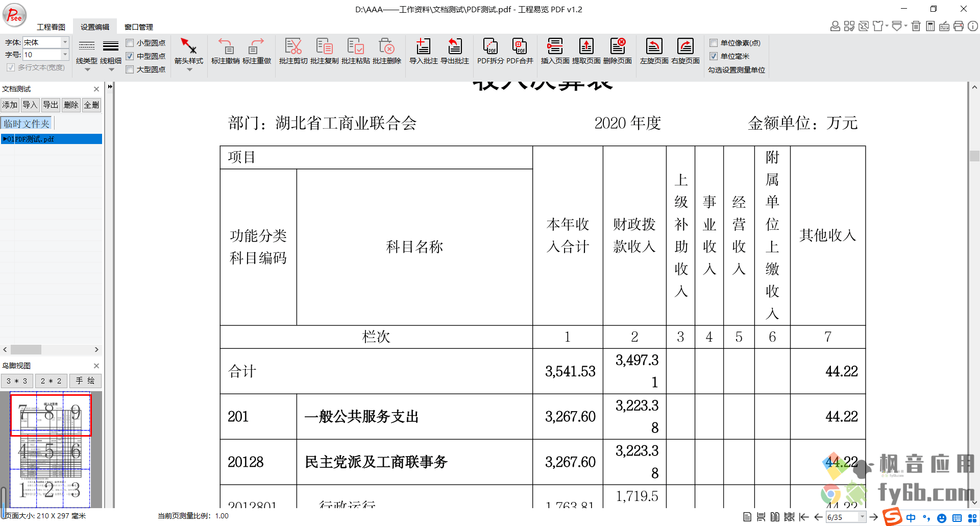Check the 单位像素(点) checkbox
This screenshot has width=980, height=526.
714,43
